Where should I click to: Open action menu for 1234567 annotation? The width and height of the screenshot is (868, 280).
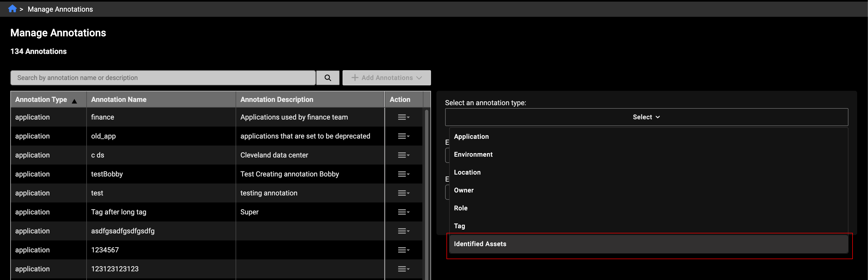click(x=403, y=250)
